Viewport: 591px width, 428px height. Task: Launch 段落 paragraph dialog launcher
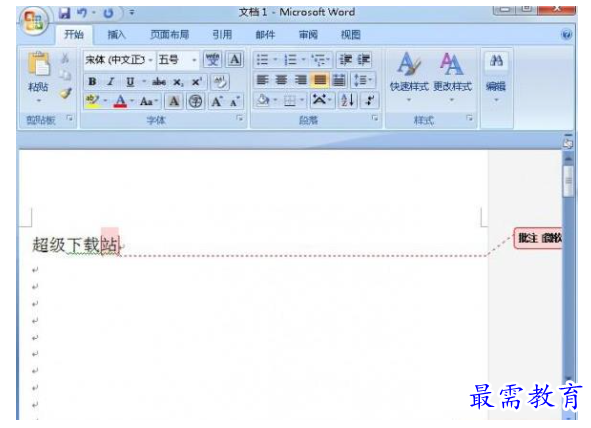tap(375, 119)
